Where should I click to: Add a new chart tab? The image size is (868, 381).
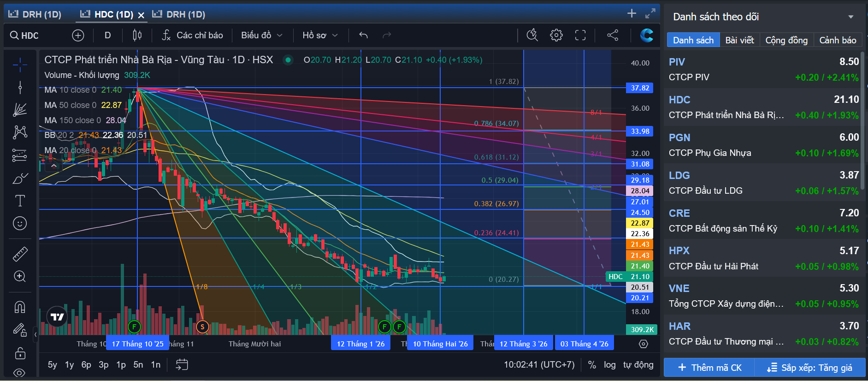coord(632,13)
